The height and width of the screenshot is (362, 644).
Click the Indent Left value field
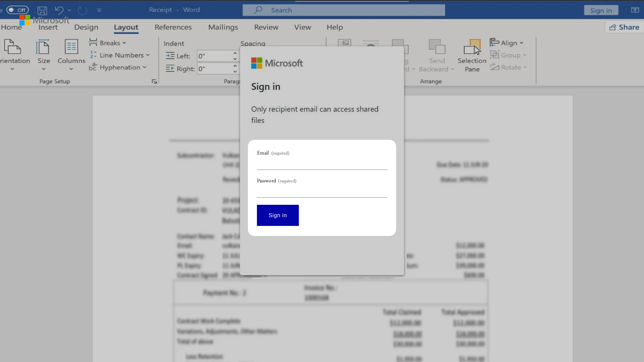tap(214, 56)
